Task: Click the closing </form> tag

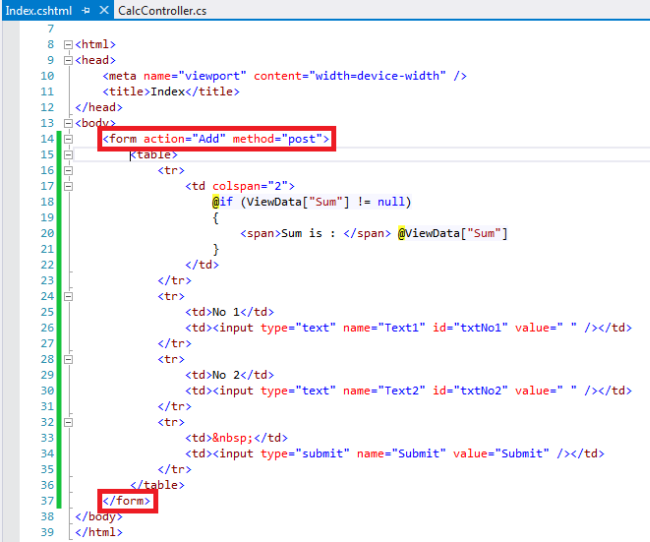Action: (x=126, y=501)
